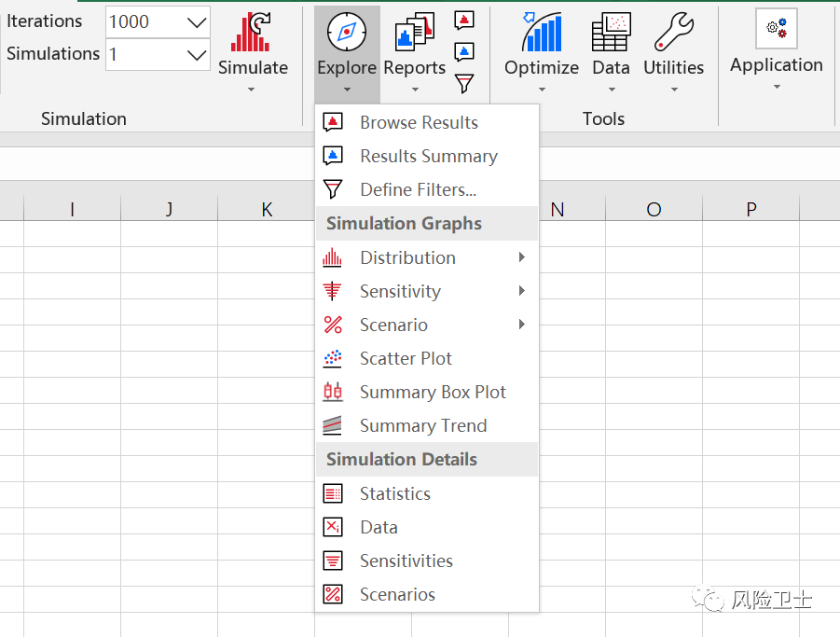This screenshot has width=840, height=637.
Task: Open the Data table icon
Action: (612, 33)
